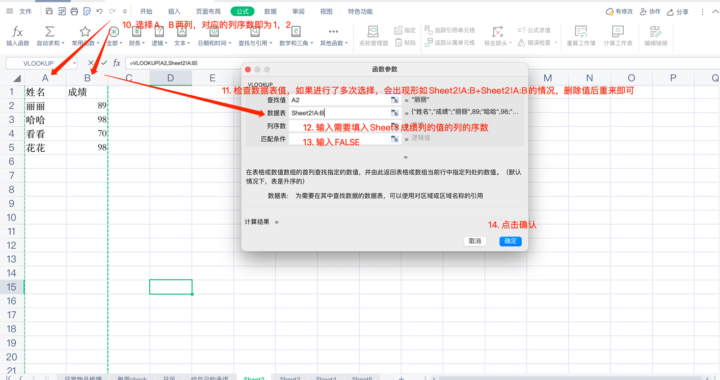Switch to the 页面布局 ribbon tab
This screenshot has width=720, height=380.
[208, 11]
